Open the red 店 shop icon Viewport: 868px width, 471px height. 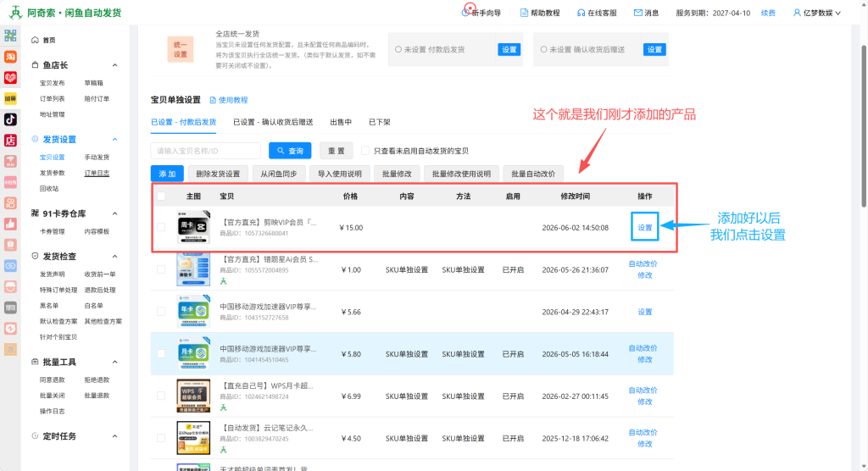click(10, 141)
